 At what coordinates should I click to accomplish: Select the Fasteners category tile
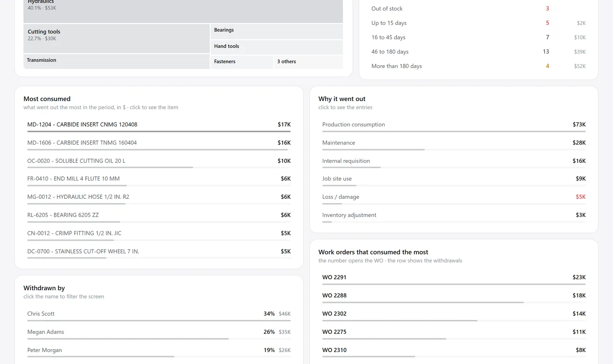tap(242, 62)
